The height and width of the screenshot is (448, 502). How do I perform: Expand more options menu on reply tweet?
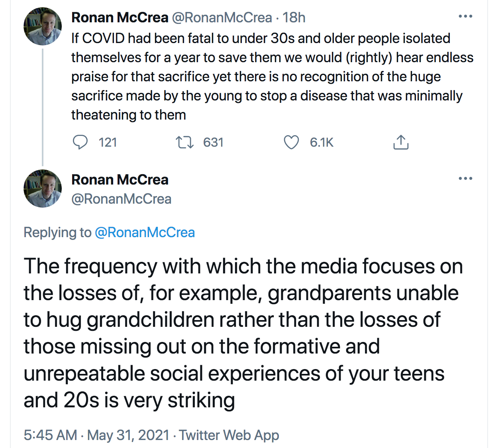[x=465, y=179]
